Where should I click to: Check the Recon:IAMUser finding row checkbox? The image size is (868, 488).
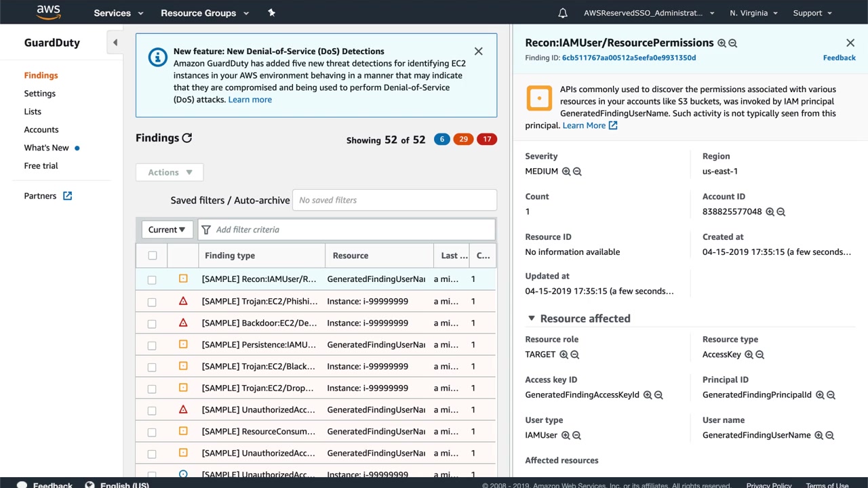pyautogui.click(x=152, y=280)
